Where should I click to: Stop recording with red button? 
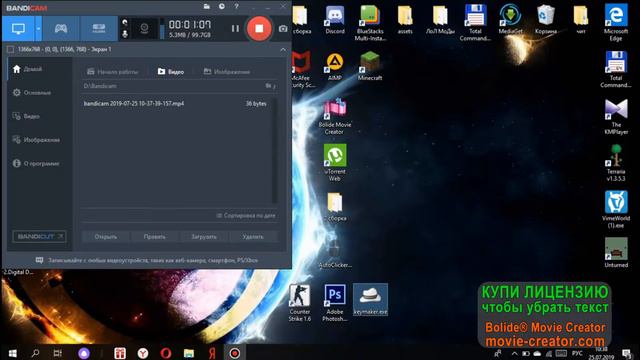coord(259,29)
